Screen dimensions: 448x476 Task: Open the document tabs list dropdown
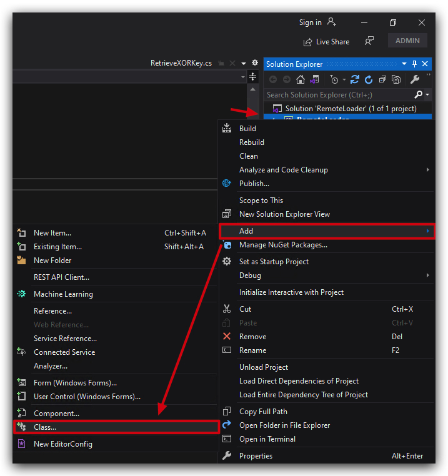click(x=244, y=64)
